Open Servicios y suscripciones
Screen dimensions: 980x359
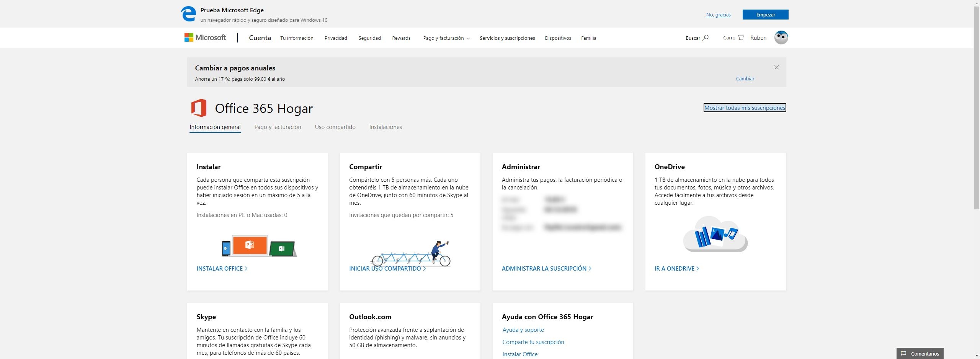pos(507,38)
